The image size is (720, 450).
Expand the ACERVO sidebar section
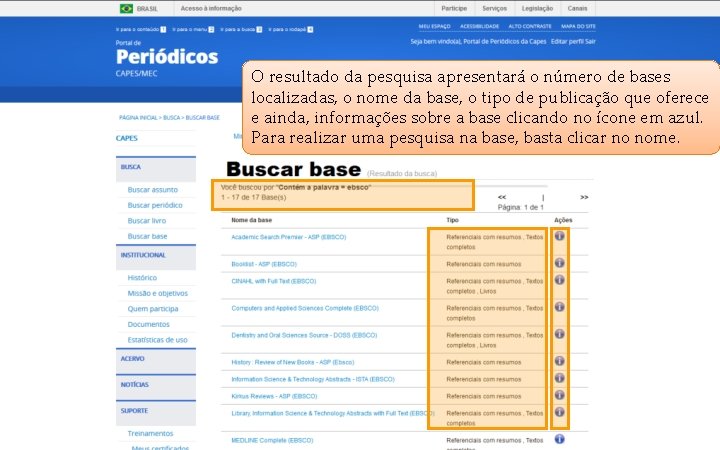point(156,360)
